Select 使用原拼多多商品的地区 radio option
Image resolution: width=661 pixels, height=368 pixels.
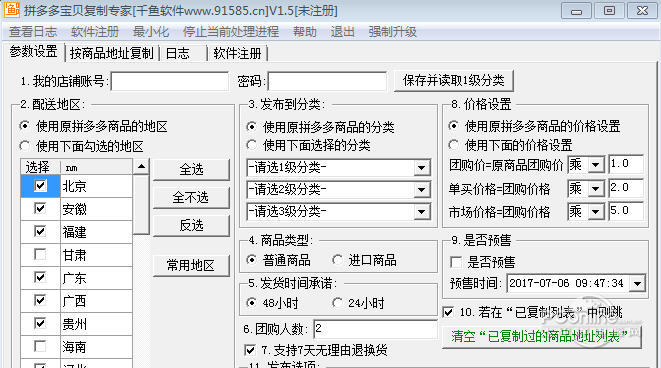[x=24, y=126]
